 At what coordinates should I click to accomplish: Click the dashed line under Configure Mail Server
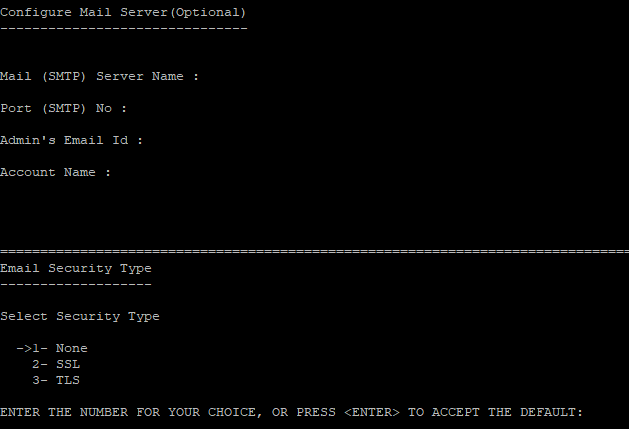click(124, 28)
